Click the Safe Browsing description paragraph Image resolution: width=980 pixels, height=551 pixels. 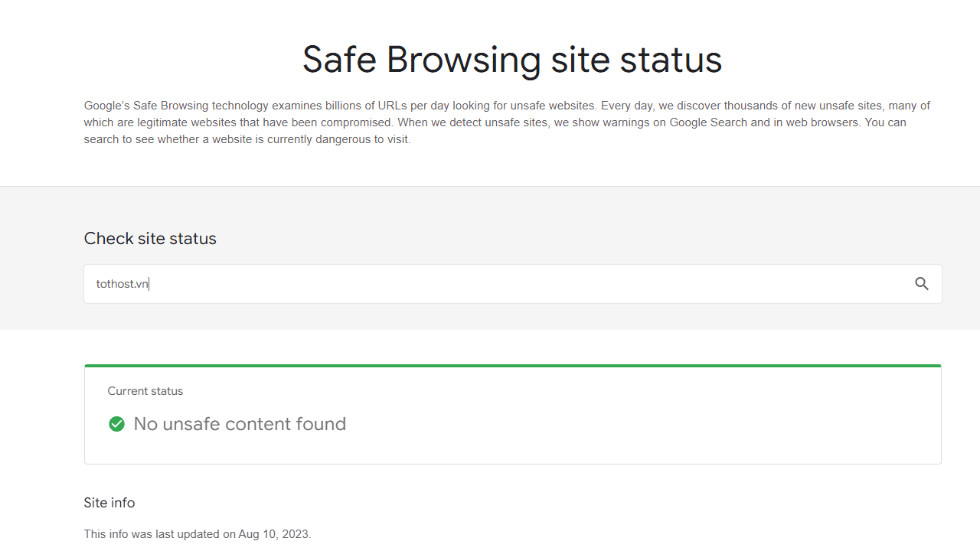[x=505, y=122]
